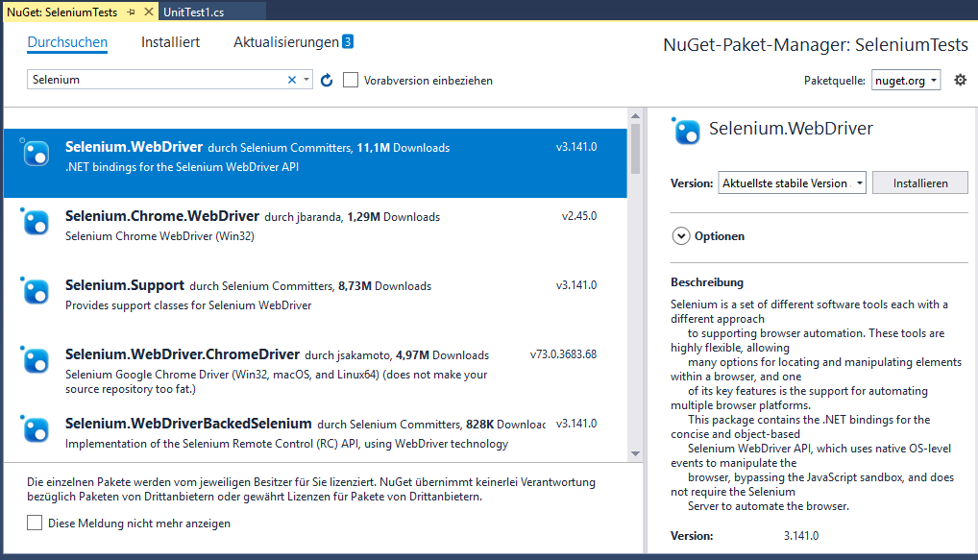This screenshot has width=978, height=560.
Task: Open the Version selection dropdown
Action: [793, 183]
